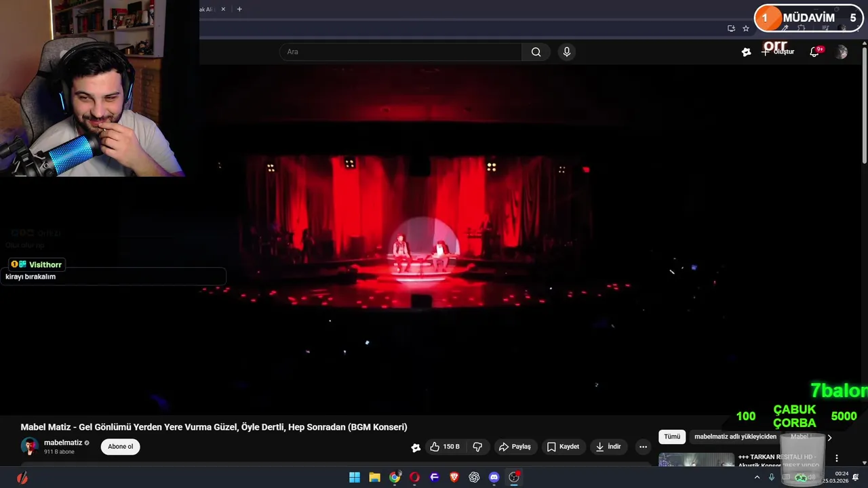The width and height of the screenshot is (868, 488).
Task: Open the TARKAN RESİTALİ recommended video thumbnail
Action: (696, 460)
